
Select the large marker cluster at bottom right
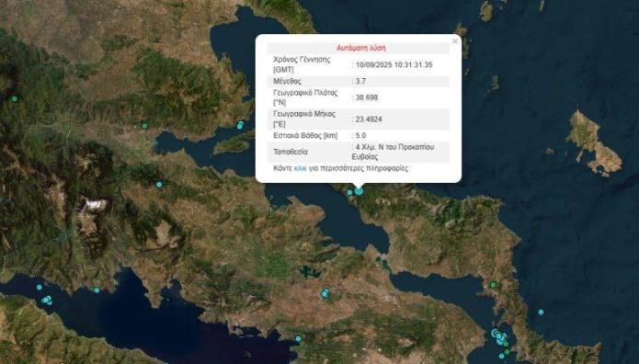tap(499, 336)
